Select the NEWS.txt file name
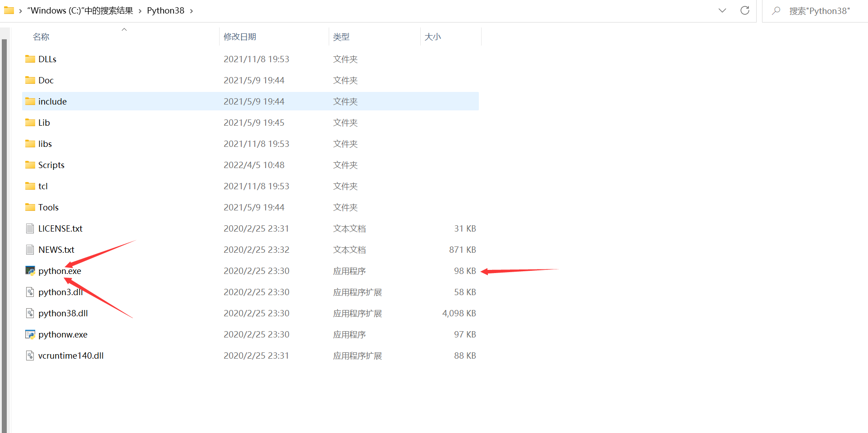Screen dimensions: 868x433 [56, 250]
